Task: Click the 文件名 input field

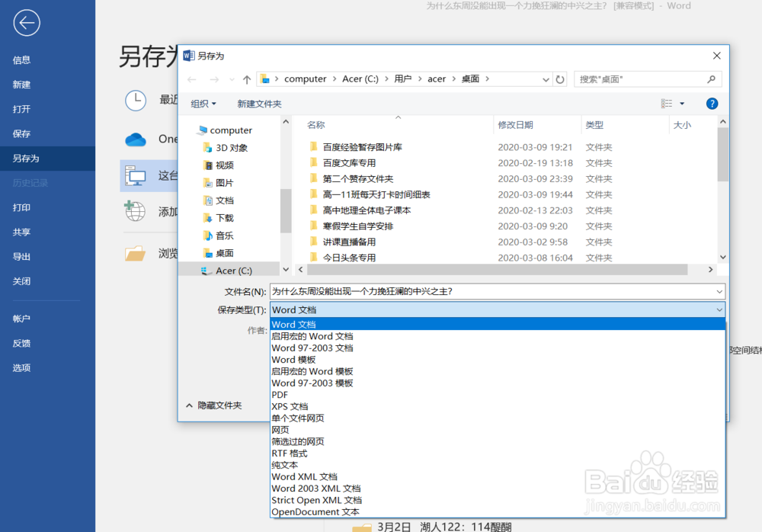Action: [491, 291]
